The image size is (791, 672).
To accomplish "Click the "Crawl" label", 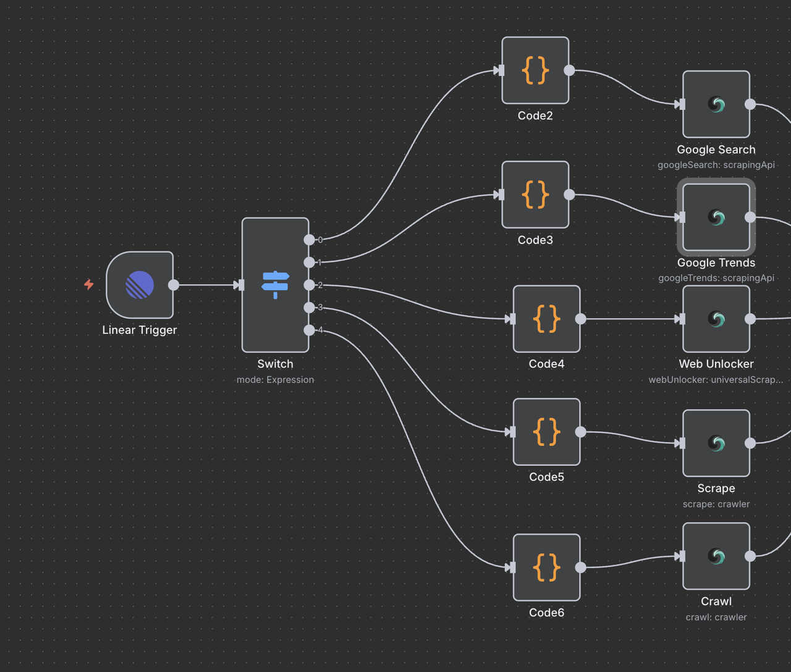I will (x=716, y=601).
